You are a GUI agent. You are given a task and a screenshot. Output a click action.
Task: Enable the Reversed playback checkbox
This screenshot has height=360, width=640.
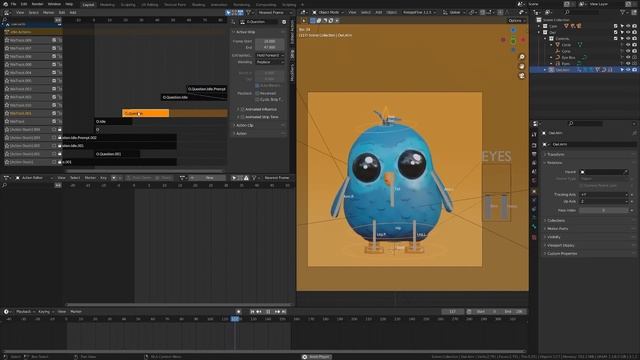coord(257,93)
